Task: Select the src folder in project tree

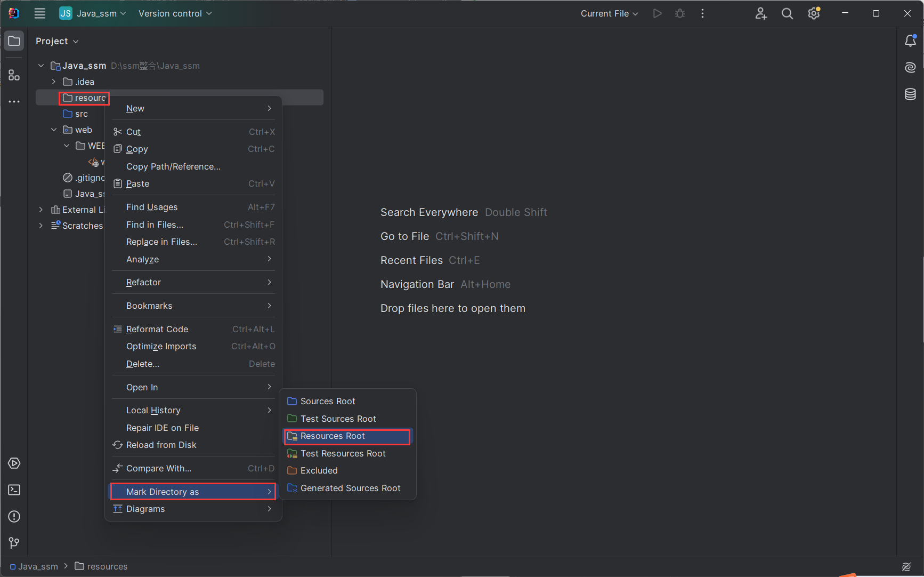Action: coord(81,114)
